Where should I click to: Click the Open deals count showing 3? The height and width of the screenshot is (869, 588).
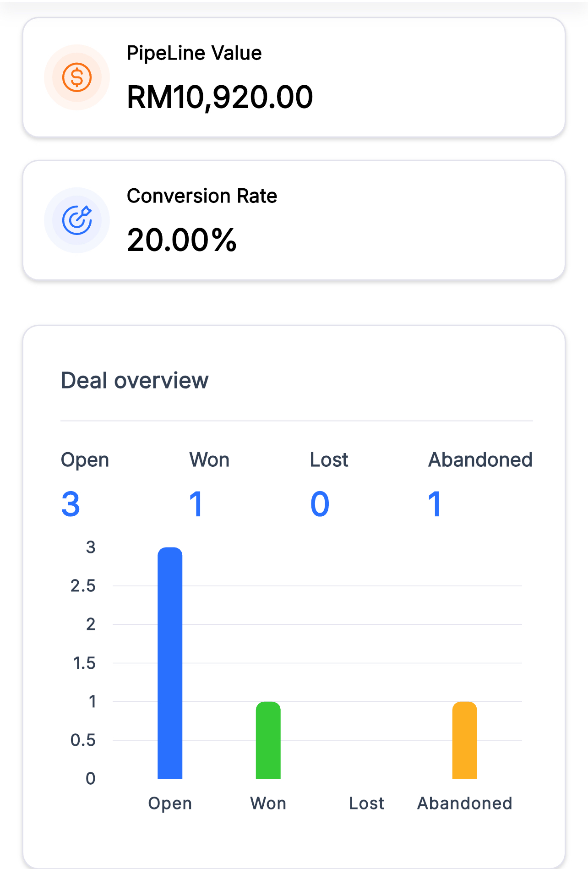coord(70,504)
